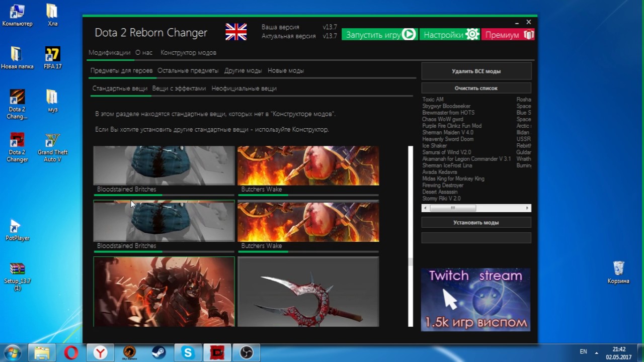Screen dimensions: 644x362
Task: Open the Модификации tab
Action: click(x=109, y=53)
